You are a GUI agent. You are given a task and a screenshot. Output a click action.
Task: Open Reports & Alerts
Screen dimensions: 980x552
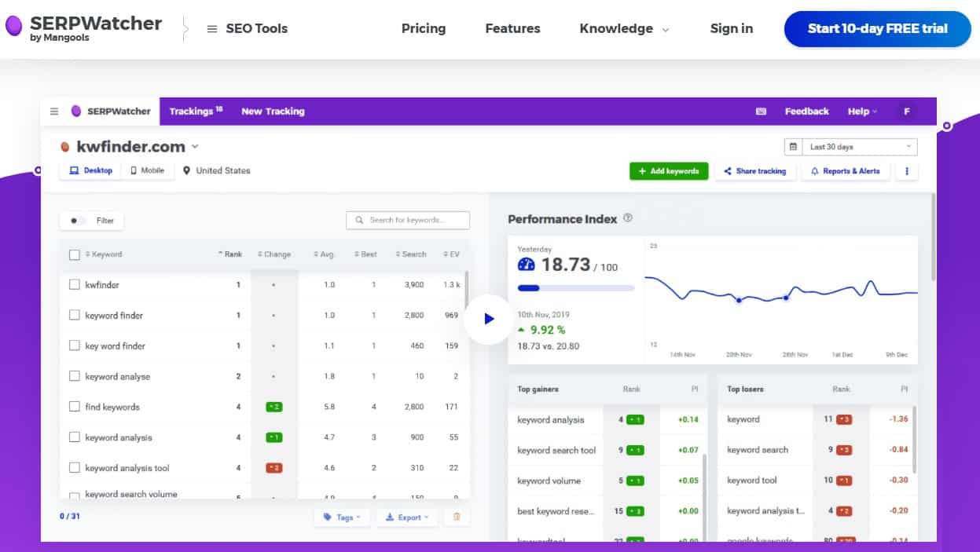846,171
